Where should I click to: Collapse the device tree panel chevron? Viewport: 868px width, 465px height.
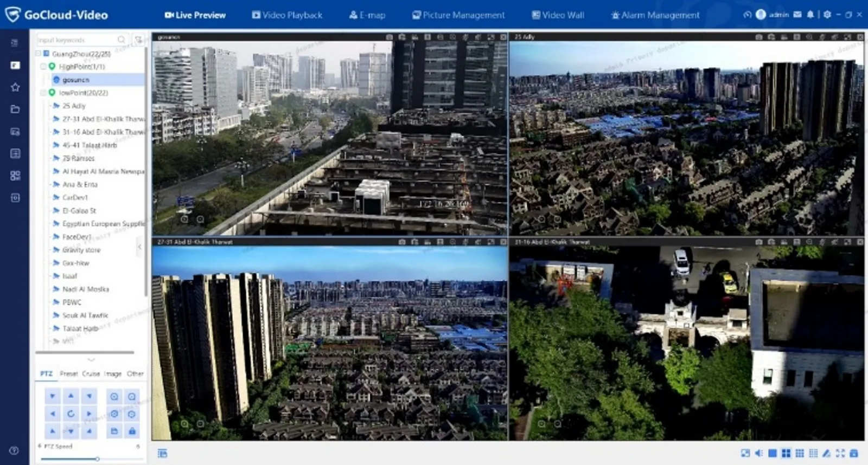[x=91, y=360]
